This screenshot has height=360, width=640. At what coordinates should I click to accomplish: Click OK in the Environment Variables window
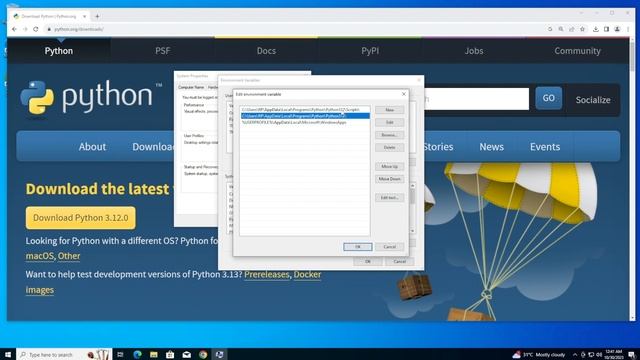click(x=368, y=261)
